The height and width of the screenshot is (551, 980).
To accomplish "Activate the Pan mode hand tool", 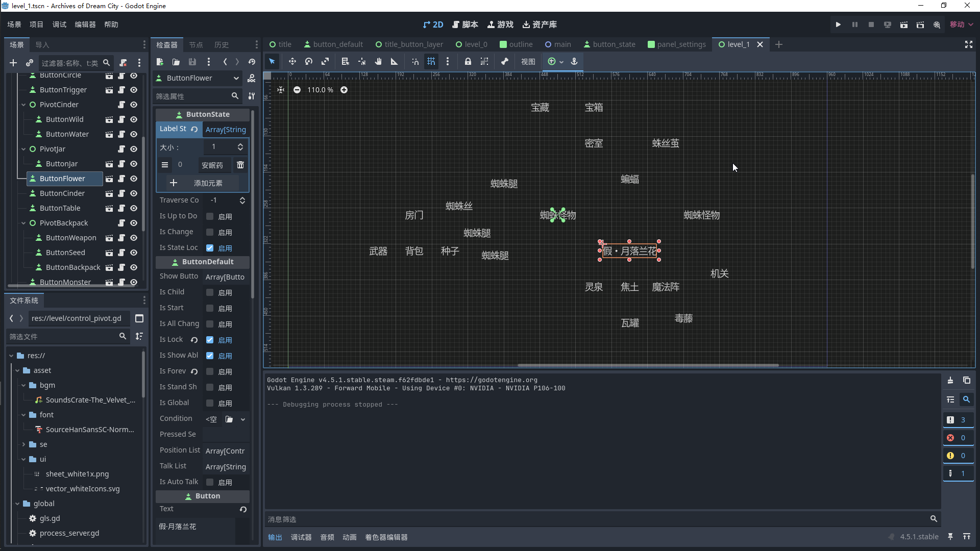I will coord(378,62).
